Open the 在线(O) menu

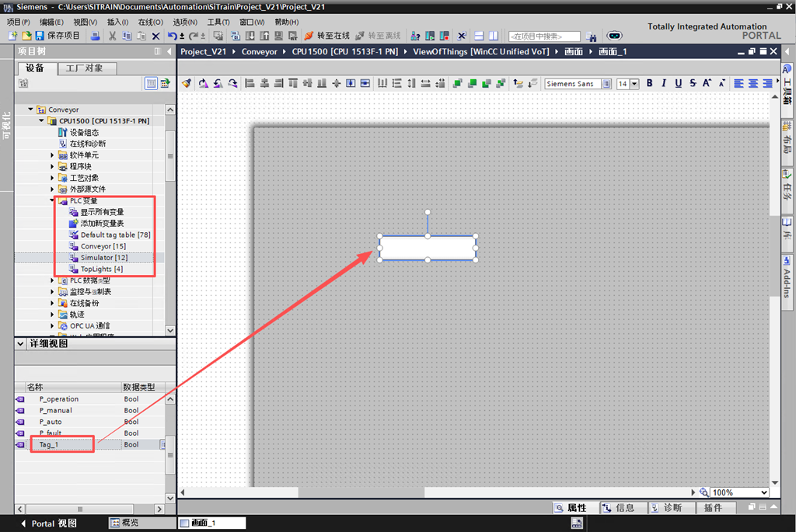150,23
